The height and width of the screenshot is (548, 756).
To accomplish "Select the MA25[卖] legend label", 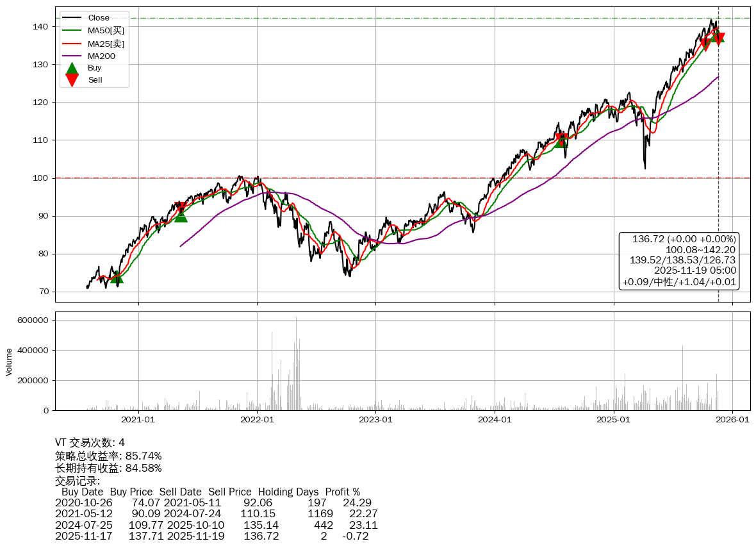I will 106,44.
